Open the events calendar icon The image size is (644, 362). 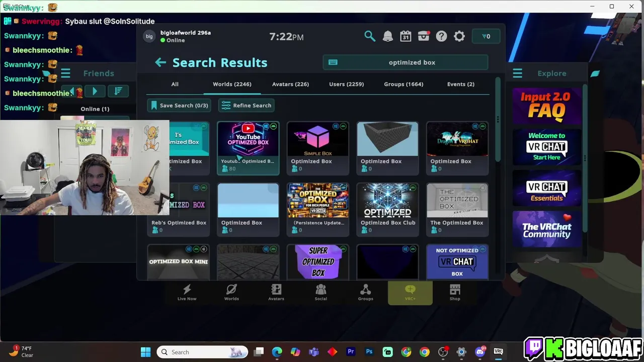tap(406, 36)
